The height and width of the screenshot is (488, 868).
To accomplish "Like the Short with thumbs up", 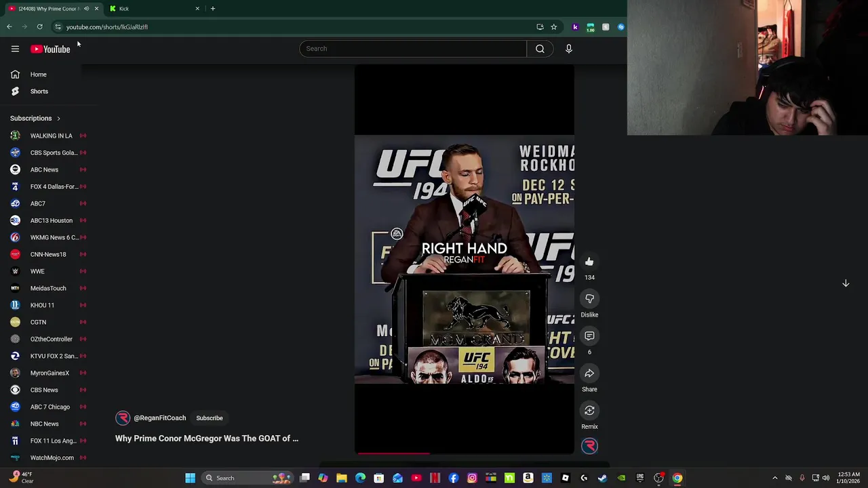I will (589, 262).
